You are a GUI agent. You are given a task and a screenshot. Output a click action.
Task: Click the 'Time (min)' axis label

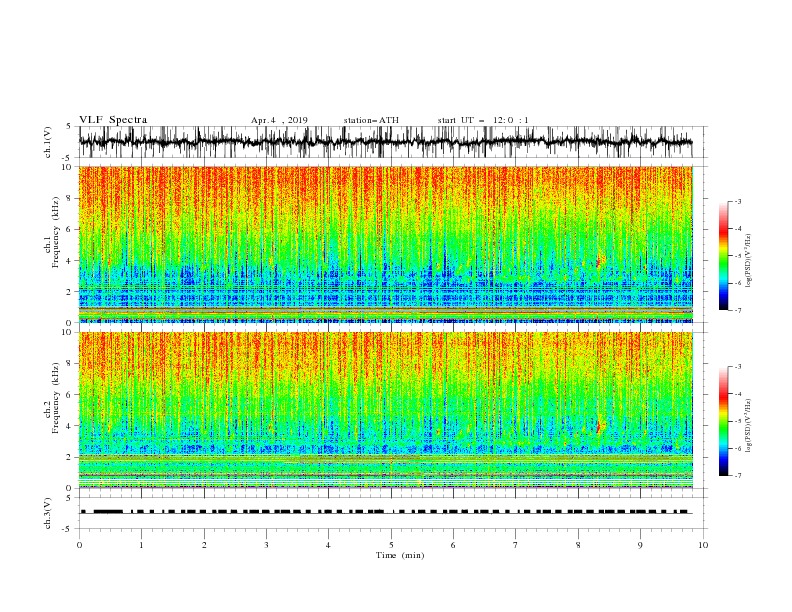tap(400, 555)
